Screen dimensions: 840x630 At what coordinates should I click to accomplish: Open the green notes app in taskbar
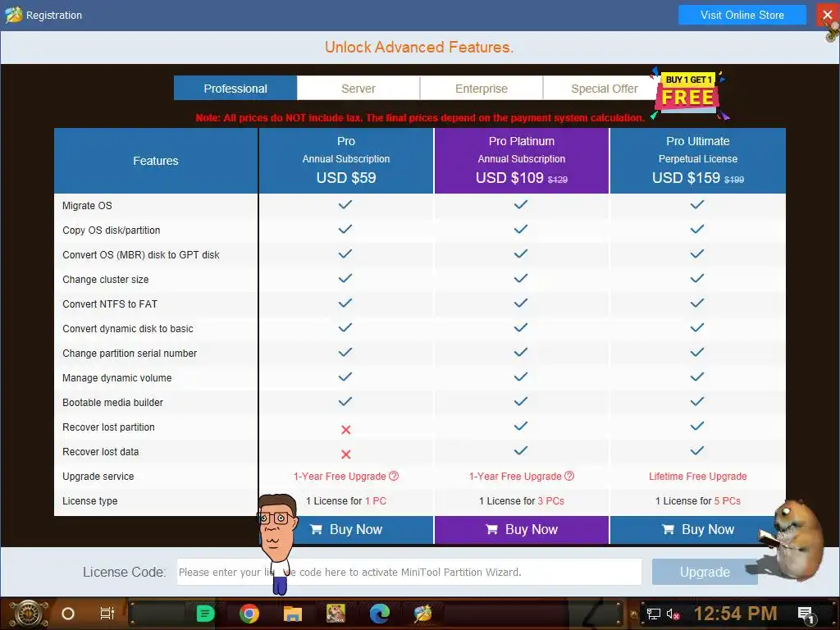204,614
